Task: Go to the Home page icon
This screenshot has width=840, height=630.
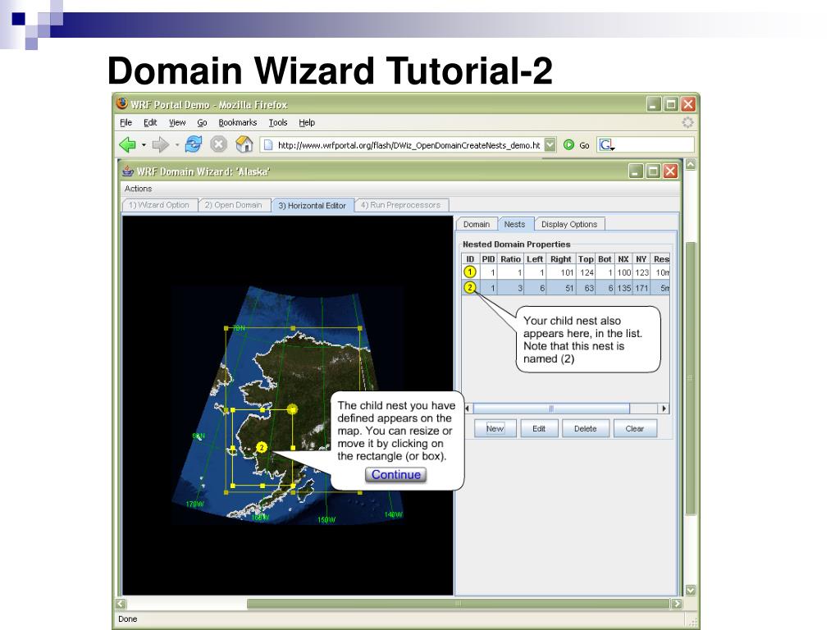Action: (244, 144)
